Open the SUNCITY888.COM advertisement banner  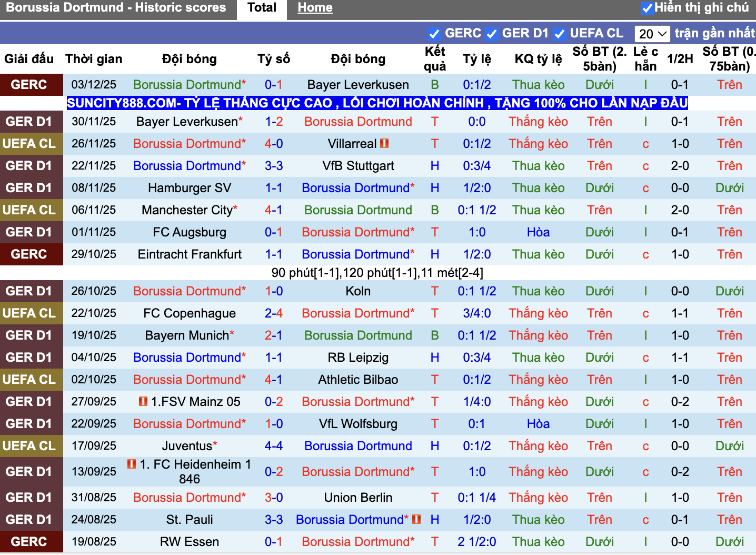coord(377,103)
